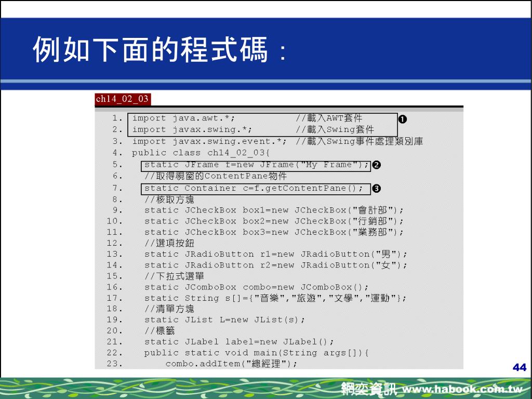Click line number 23.
Viewport: 532px width, 399px height.
click(115, 364)
